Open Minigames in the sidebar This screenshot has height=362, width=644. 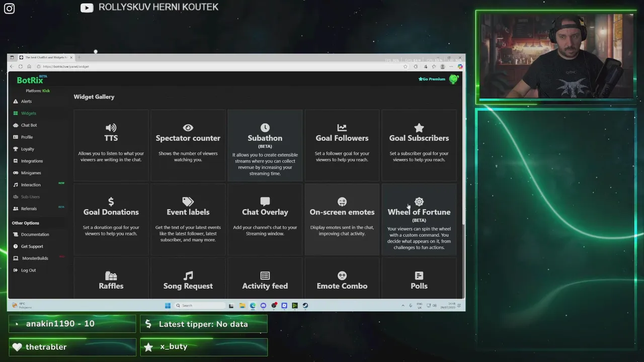tap(31, 173)
